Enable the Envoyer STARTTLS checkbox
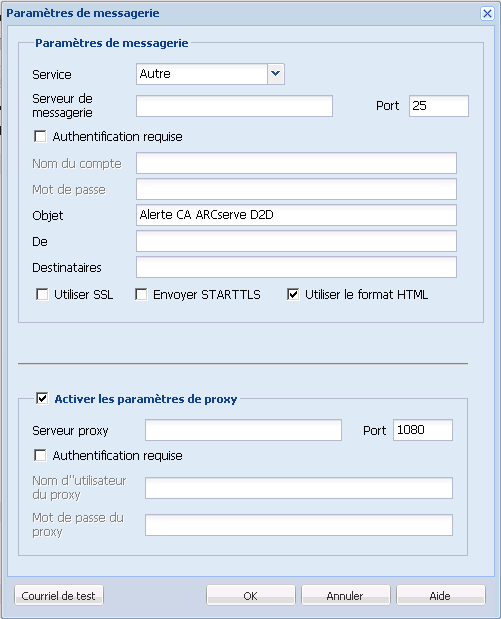Screen dimensions: 501x619 click(x=141, y=294)
